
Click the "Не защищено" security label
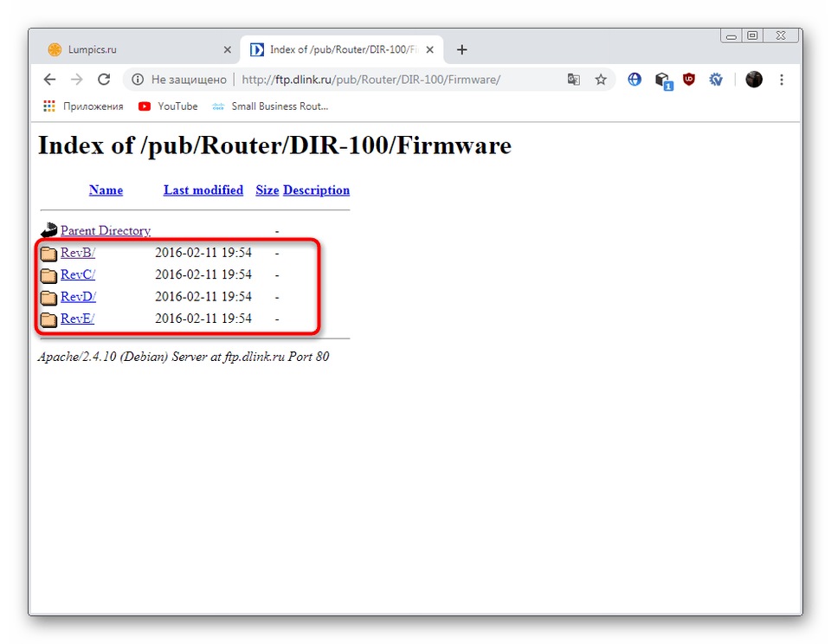coord(189,80)
